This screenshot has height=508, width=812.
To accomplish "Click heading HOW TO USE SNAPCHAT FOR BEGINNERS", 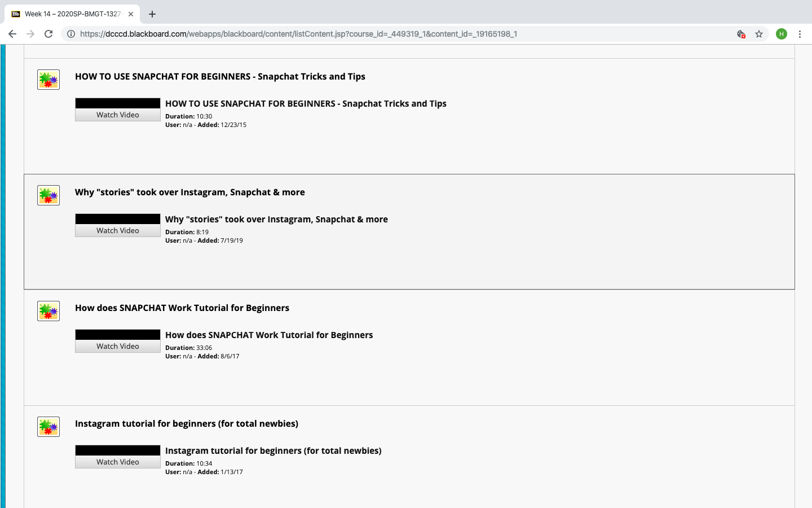I will (220, 76).
